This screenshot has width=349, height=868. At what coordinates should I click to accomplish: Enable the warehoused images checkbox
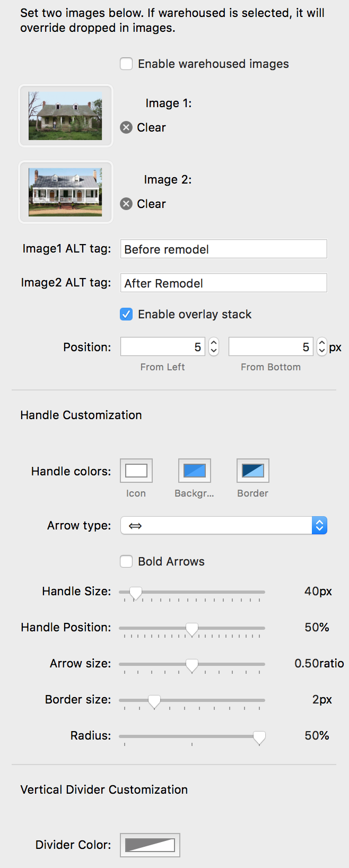click(x=126, y=64)
